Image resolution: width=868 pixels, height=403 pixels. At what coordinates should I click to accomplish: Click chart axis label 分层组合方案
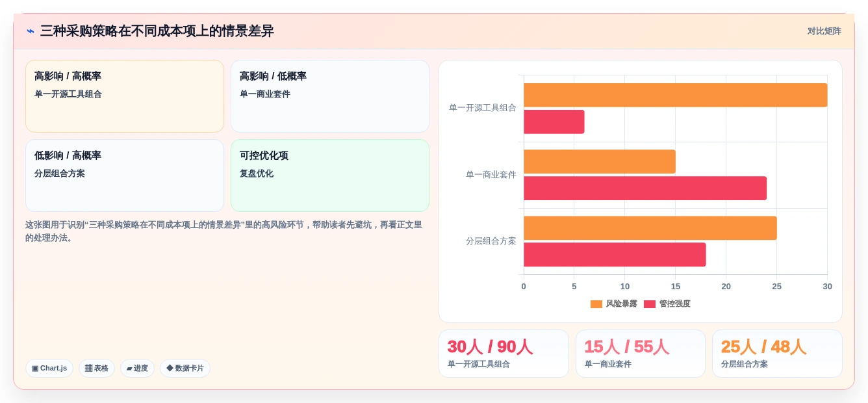(x=491, y=241)
